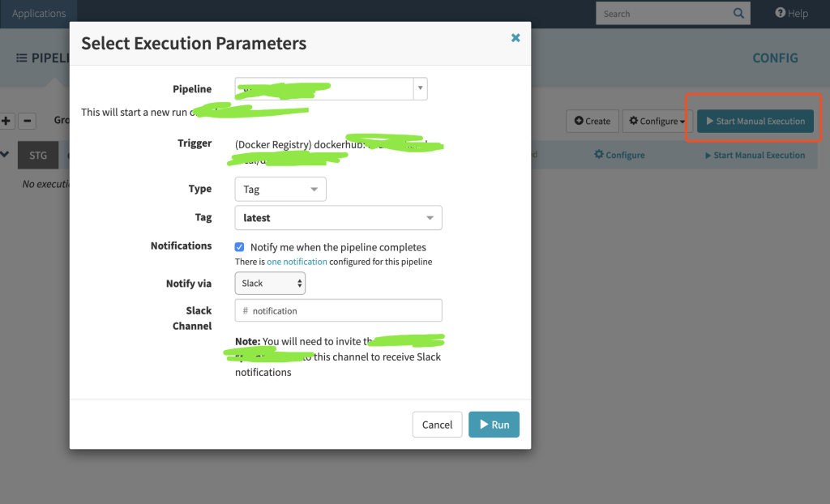Open the Type dropdown showing Tag

point(280,190)
